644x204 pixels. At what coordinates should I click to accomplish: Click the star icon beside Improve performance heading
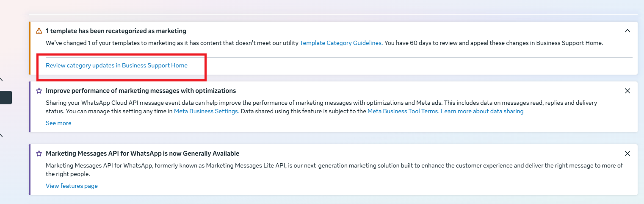pos(39,91)
